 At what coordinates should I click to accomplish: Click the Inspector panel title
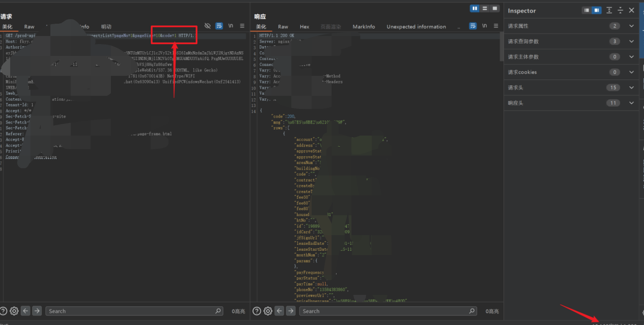(x=522, y=11)
